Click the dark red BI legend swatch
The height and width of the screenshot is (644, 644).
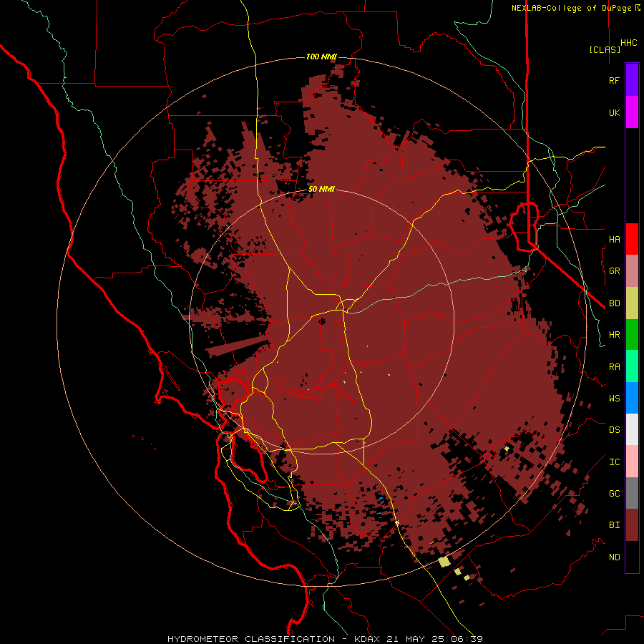click(632, 525)
